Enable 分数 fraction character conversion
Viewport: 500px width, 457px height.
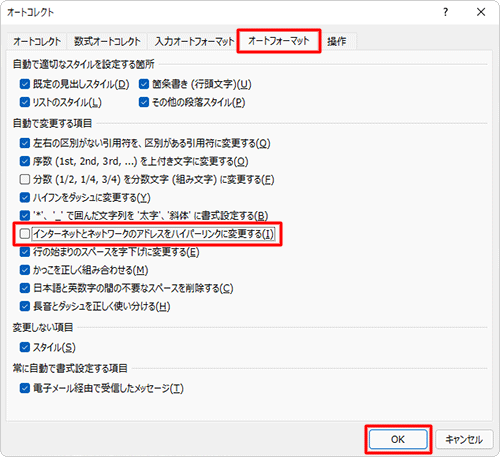coord(25,179)
